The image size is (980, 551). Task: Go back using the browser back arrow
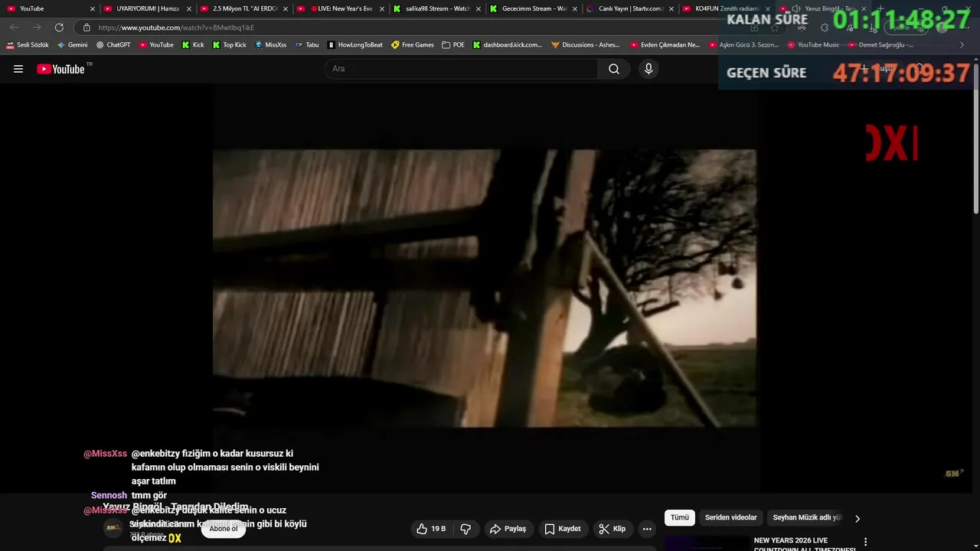click(14, 28)
